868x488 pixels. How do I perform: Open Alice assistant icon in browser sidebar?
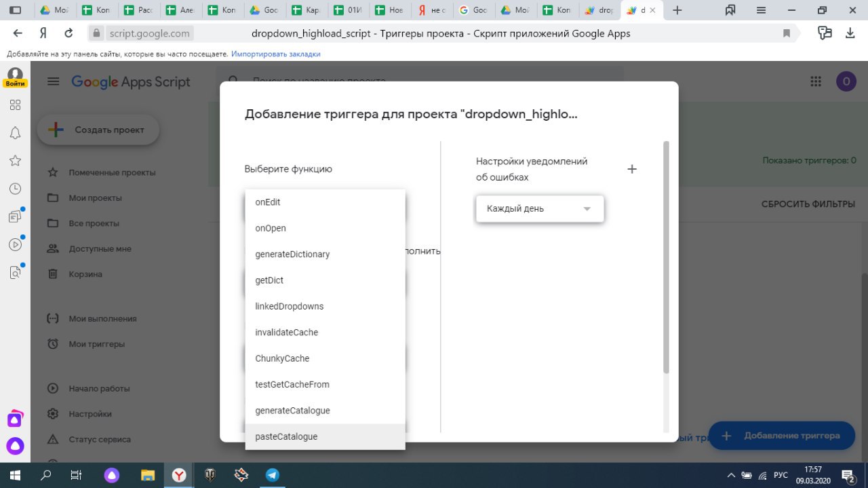15,446
